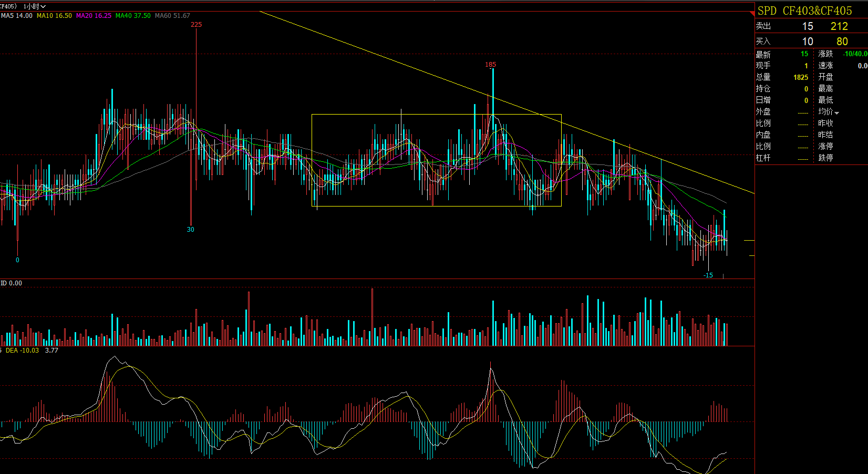The height and width of the screenshot is (474, 868).
Task: Click the -15 lowest price marker
Action: tap(708, 275)
